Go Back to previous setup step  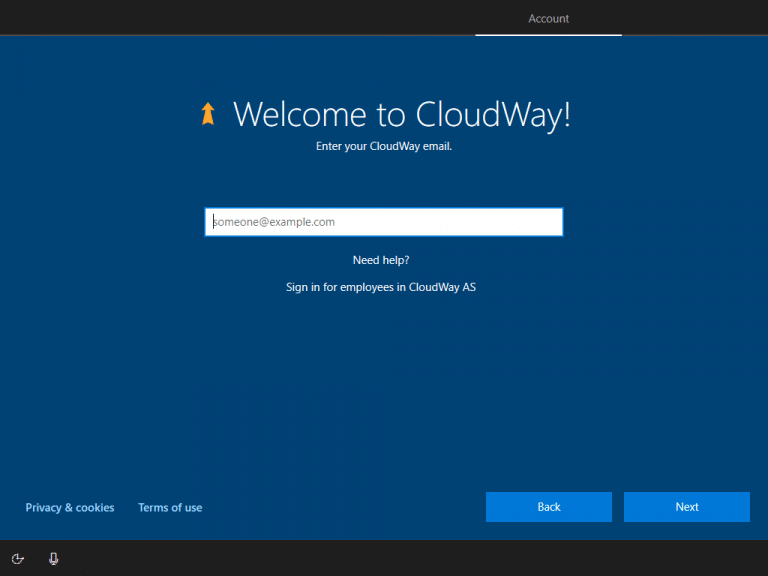point(549,507)
